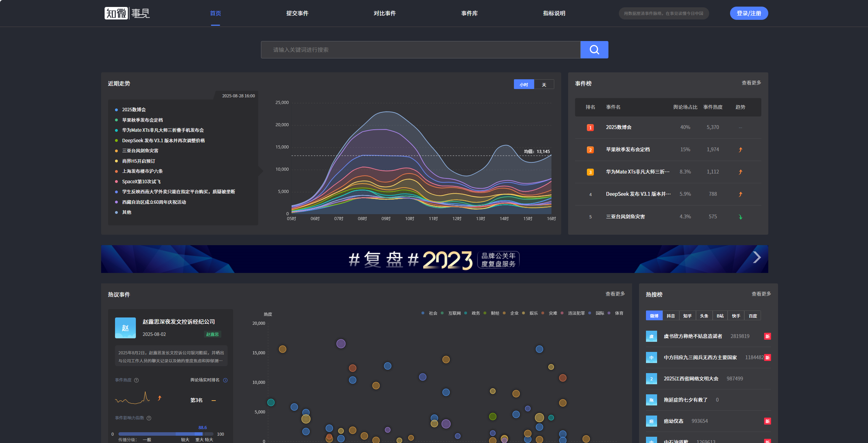The image size is (868, 443).
Task: Click downward trend arrow for 三亚台风剑鱼灾害
Action: click(x=740, y=217)
